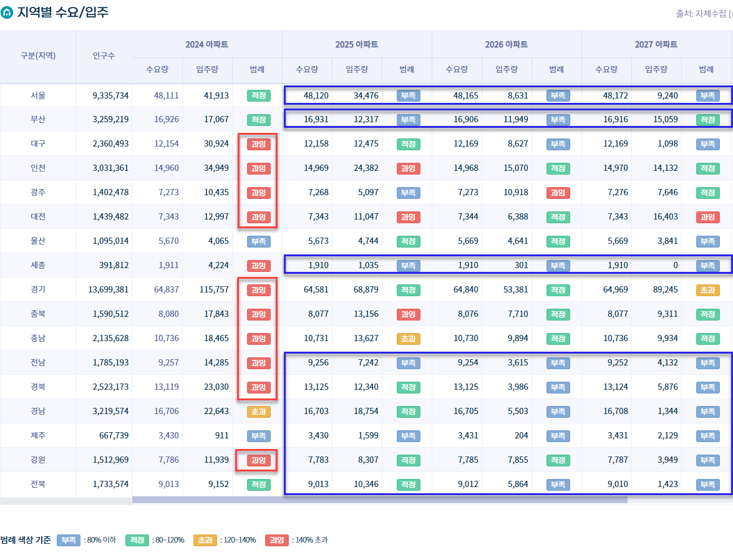
Task: Click 광주 2026 과잉 badge
Action: pos(558,193)
